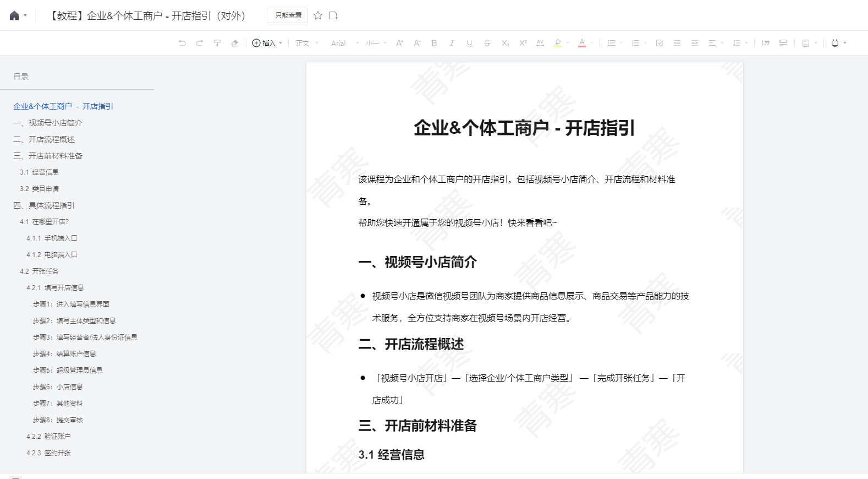Click the divider line icon in toolbar
Screen dimensions: 868x479
(783, 43)
